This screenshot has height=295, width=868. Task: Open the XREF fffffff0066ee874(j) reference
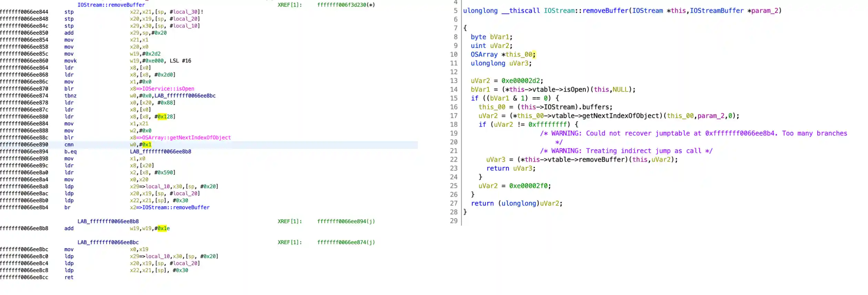point(346,242)
